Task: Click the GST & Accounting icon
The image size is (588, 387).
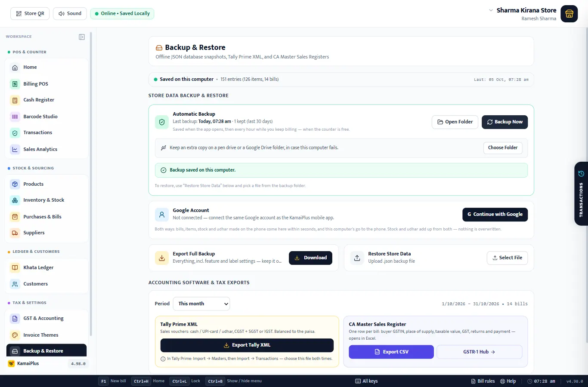Action: (x=15, y=319)
